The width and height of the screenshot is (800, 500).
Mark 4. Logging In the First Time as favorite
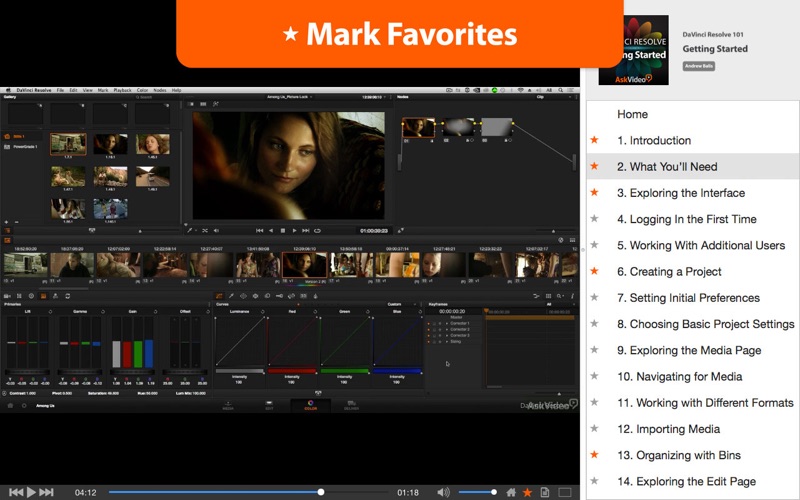[595, 219]
